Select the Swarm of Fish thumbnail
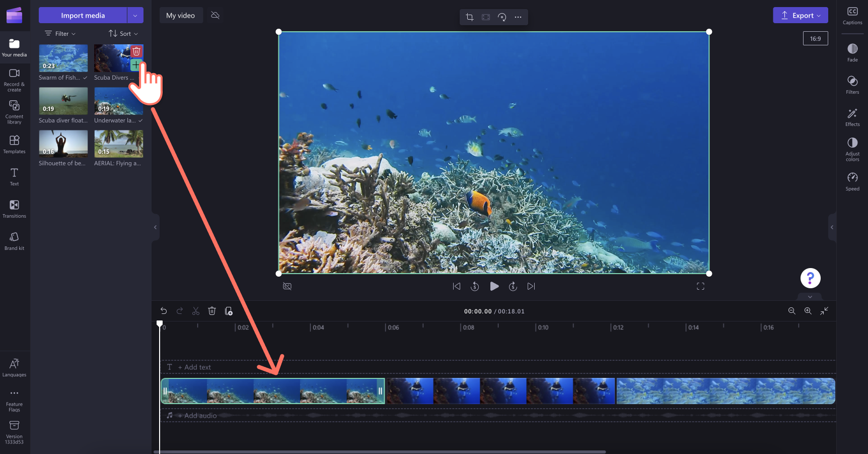This screenshot has height=454, width=868. (x=63, y=58)
